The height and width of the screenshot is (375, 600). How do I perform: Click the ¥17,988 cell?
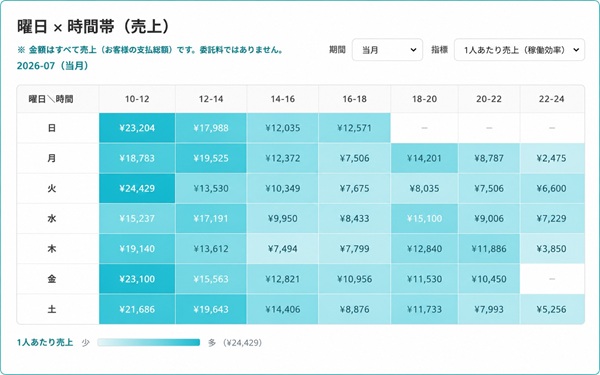point(211,128)
